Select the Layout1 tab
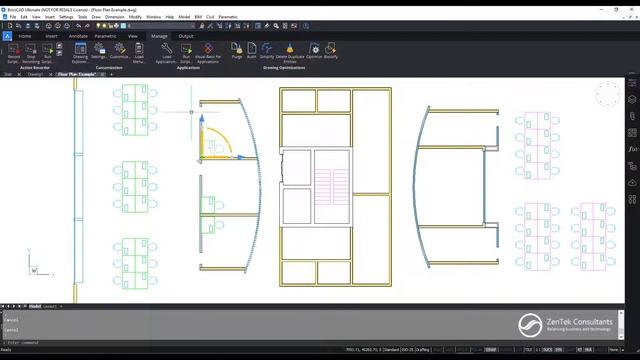This screenshot has width=640, height=360. click(x=50, y=306)
